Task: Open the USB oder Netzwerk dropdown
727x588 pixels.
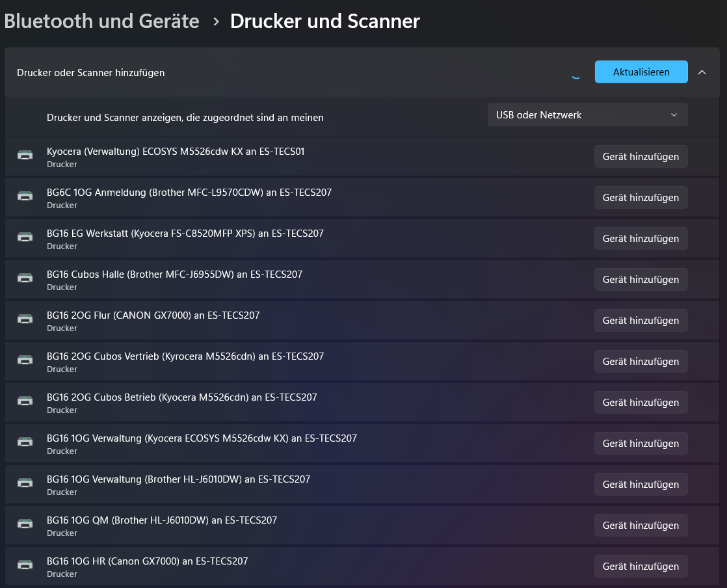Action: [x=587, y=115]
